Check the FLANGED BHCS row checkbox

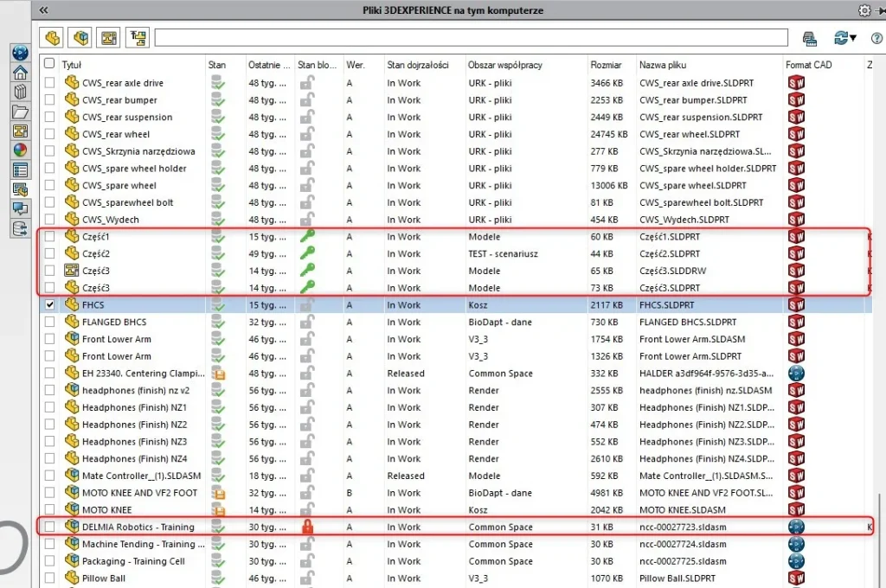[x=49, y=322]
